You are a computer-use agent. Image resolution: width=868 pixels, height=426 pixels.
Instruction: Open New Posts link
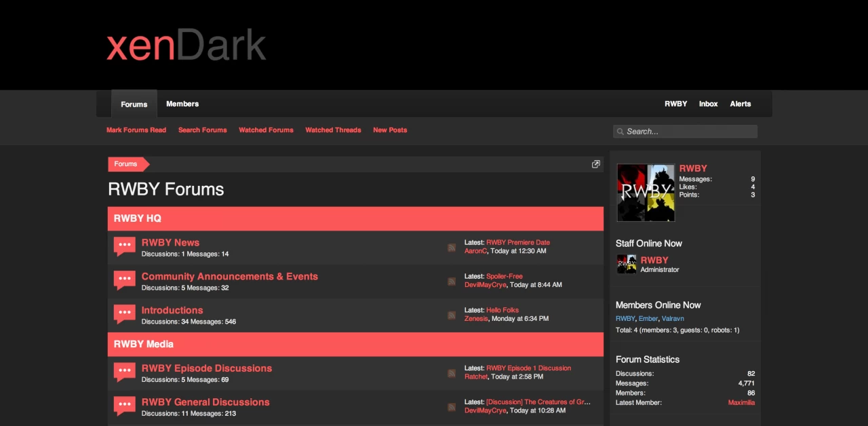pos(390,130)
